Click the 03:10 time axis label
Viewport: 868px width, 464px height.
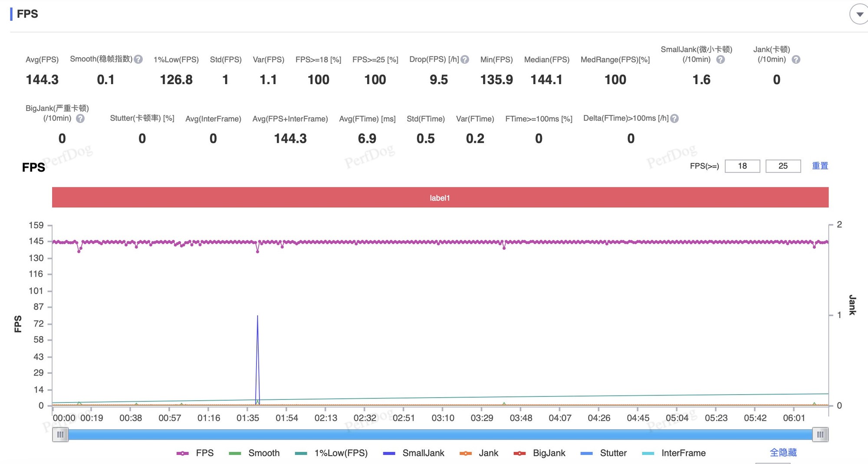(x=443, y=418)
